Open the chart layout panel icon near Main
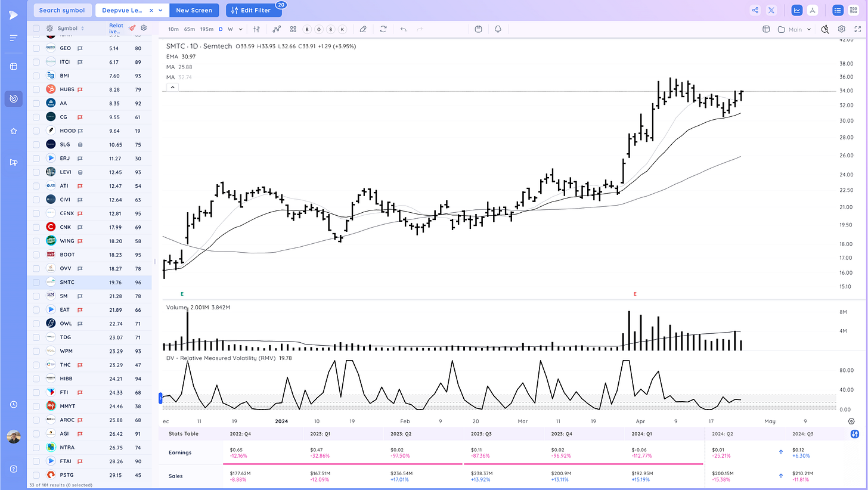Image resolution: width=868 pixels, height=490 pixels. point(766,29)
